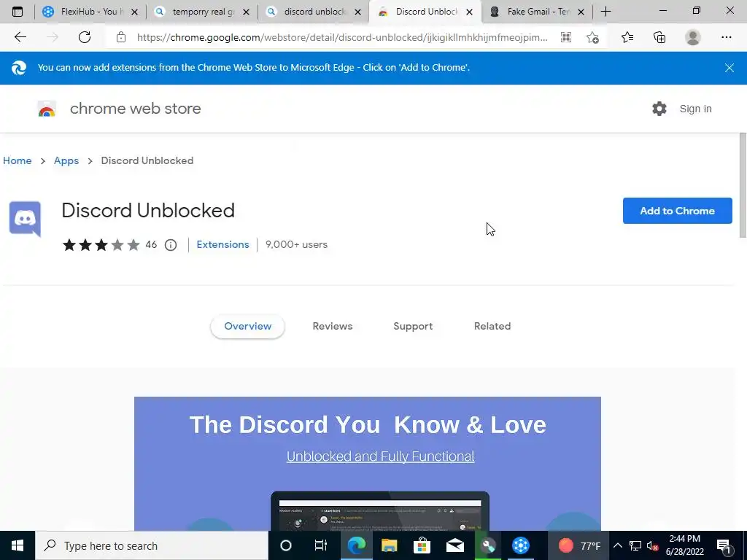
Task: Click the star rating for Discord Unblocked
Action: (101, 245)
